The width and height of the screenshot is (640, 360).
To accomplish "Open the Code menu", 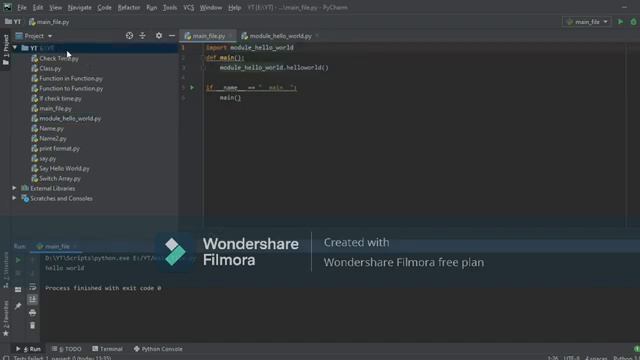I will (104, 7).
